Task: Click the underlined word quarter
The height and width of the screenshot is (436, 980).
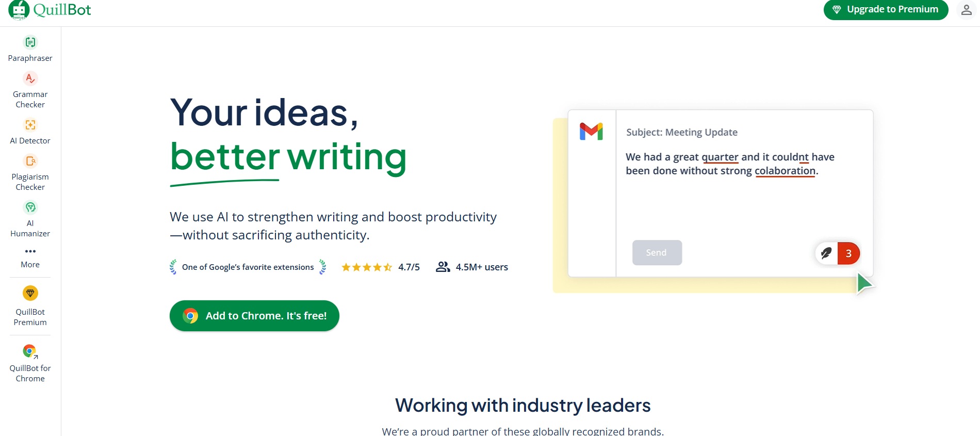Action: click(720, 157)
